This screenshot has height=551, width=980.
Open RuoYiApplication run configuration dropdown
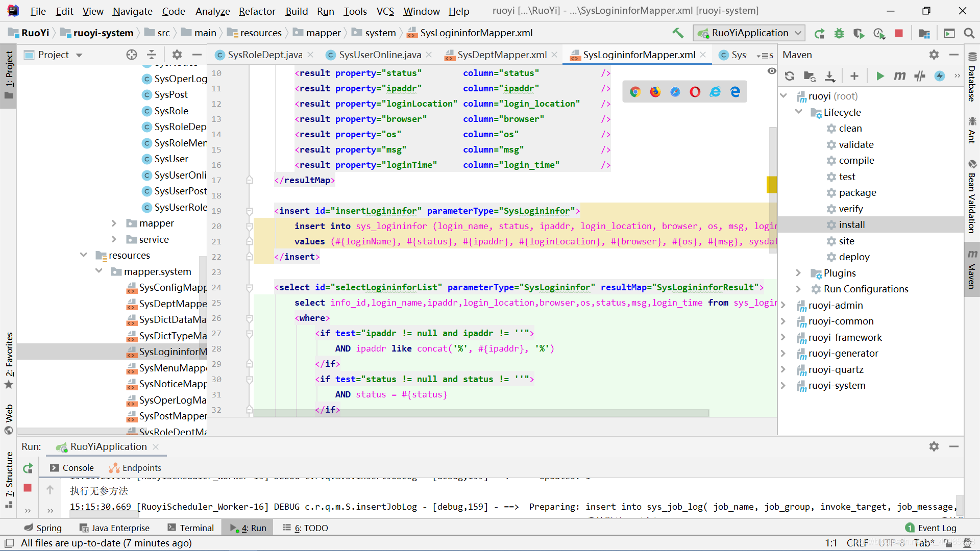pos(749,33)
